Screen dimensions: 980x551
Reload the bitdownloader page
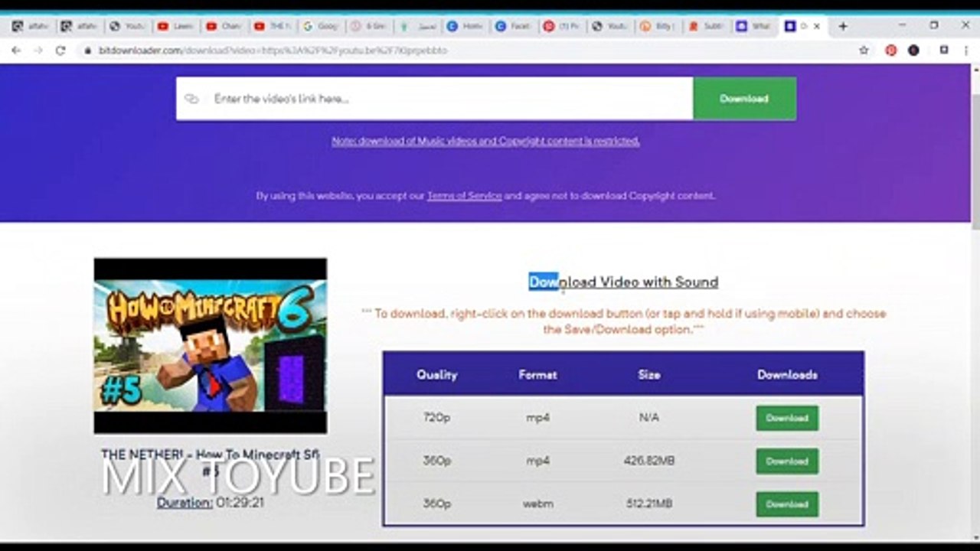(x=60, y=51)
